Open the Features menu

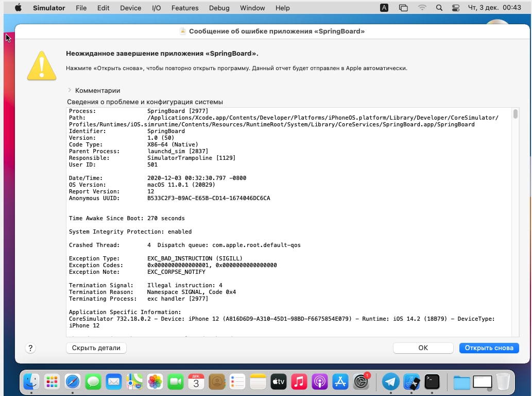coord(185,8)
